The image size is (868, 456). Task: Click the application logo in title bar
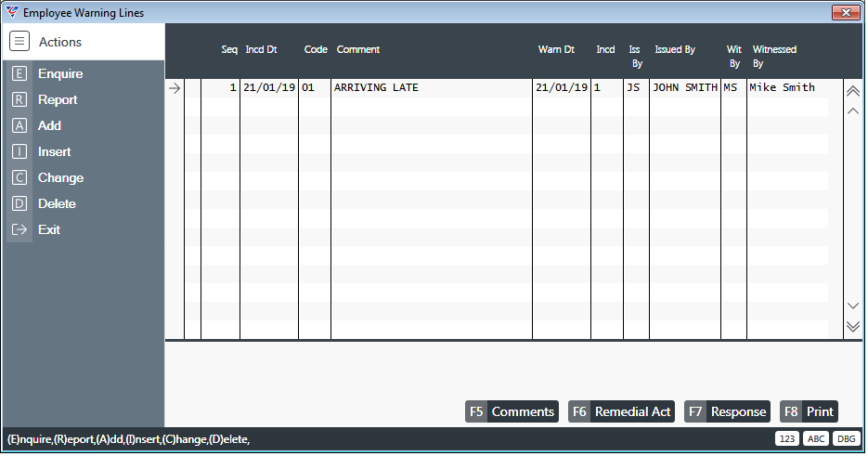point(12,12)
